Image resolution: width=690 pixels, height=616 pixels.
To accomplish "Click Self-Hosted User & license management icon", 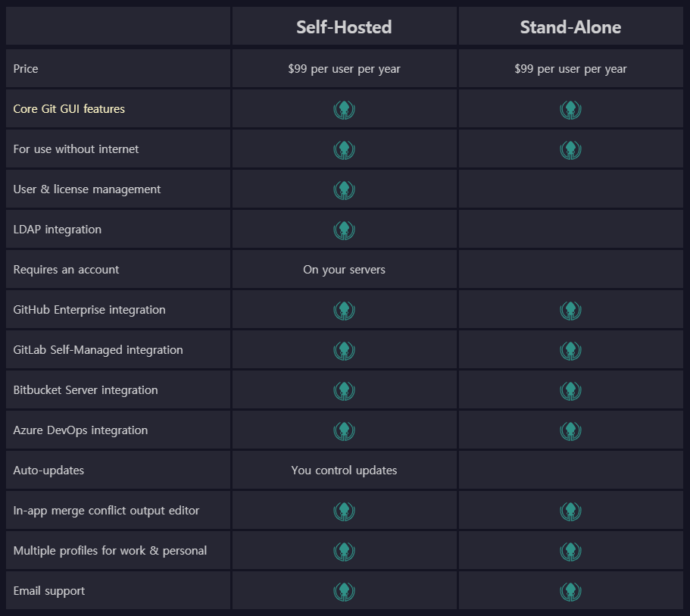I will pyautogui.click(x=344, y=190).
